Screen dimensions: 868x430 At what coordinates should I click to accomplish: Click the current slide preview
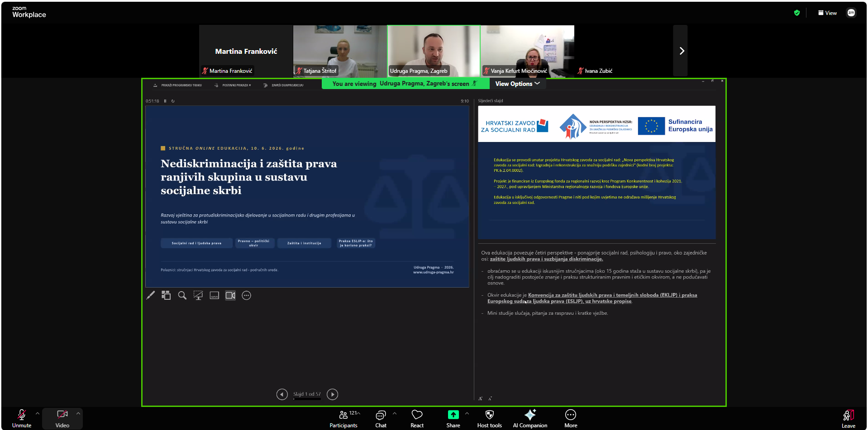tap(307, 196)
